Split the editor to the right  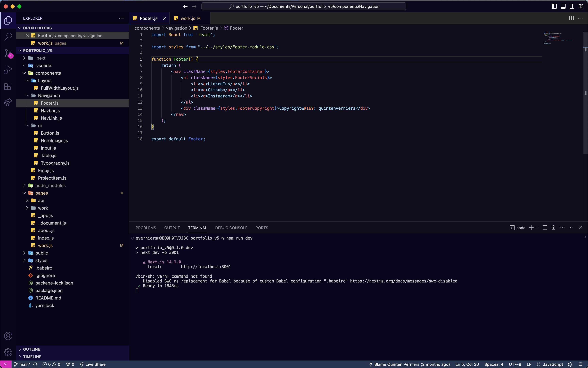(571, 18)
